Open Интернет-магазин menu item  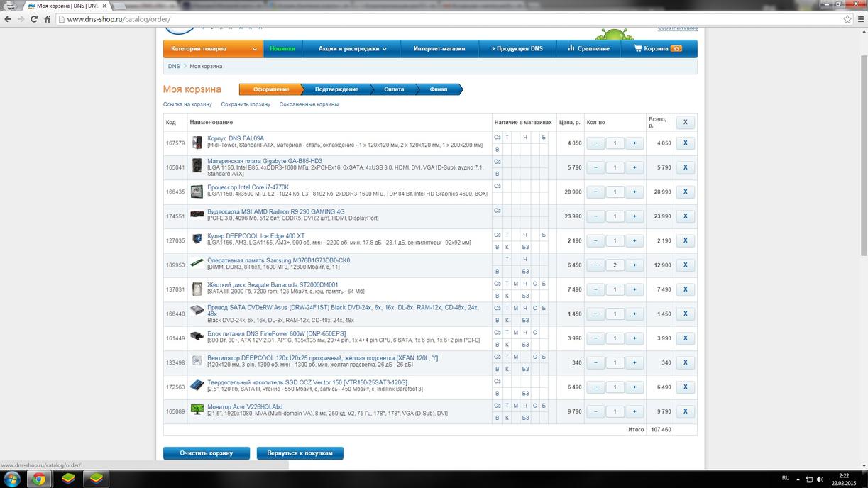click(439, 49)
